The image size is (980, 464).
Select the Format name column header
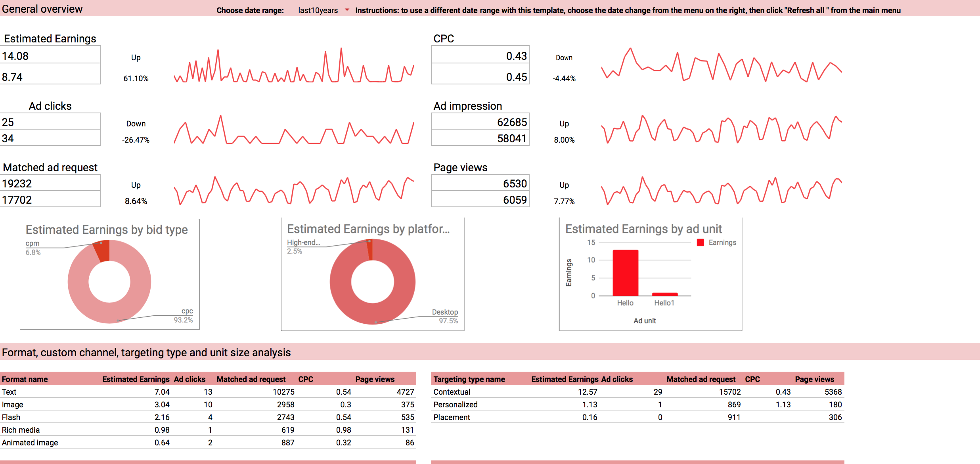(x=25, y=379)
